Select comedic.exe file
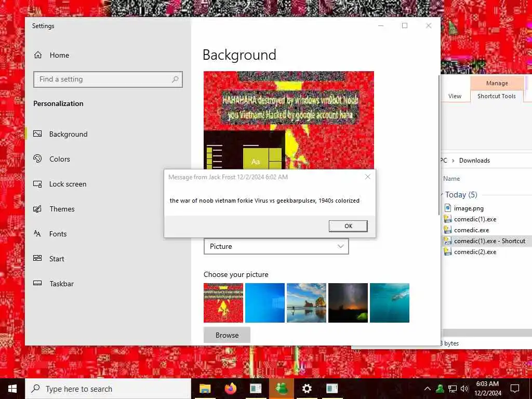532x399 pixels. [x=471, y=230]
